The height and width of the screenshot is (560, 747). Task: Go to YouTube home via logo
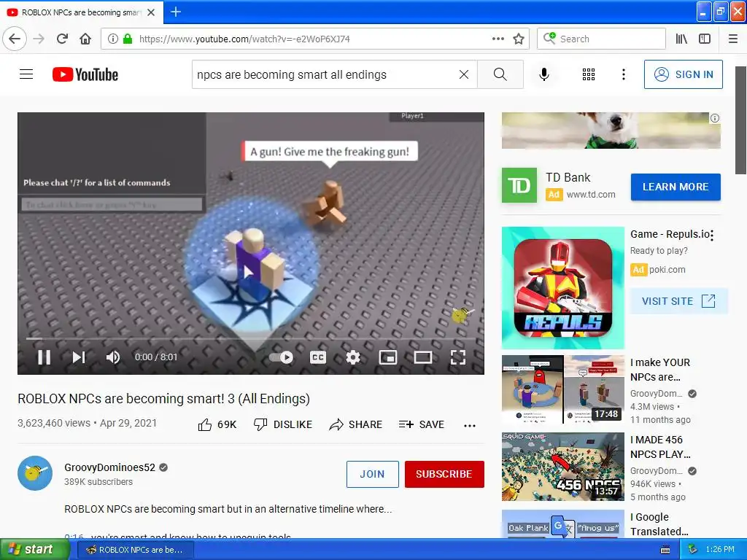click(85, 74)
